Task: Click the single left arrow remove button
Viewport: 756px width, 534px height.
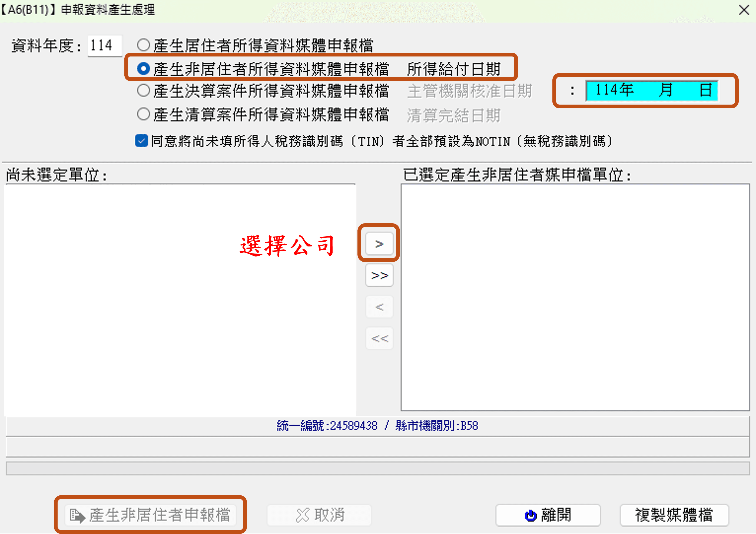Action: [379, 307]
